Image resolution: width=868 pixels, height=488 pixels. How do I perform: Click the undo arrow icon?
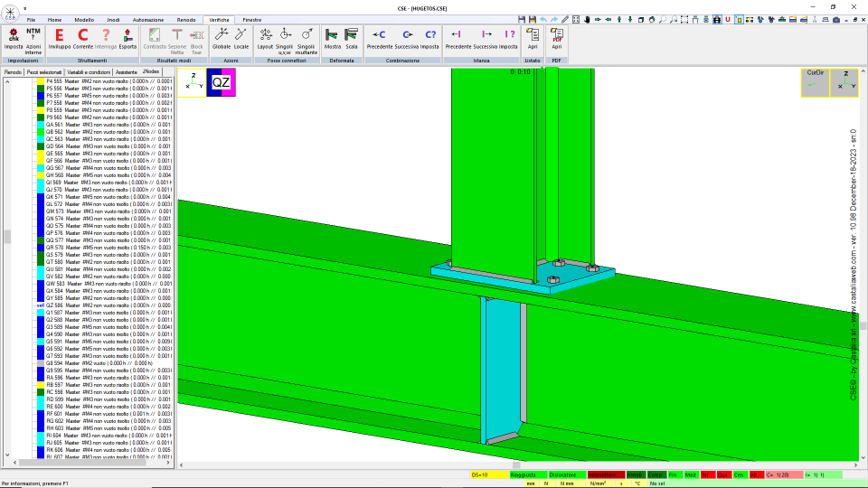[x=543, y=19]
